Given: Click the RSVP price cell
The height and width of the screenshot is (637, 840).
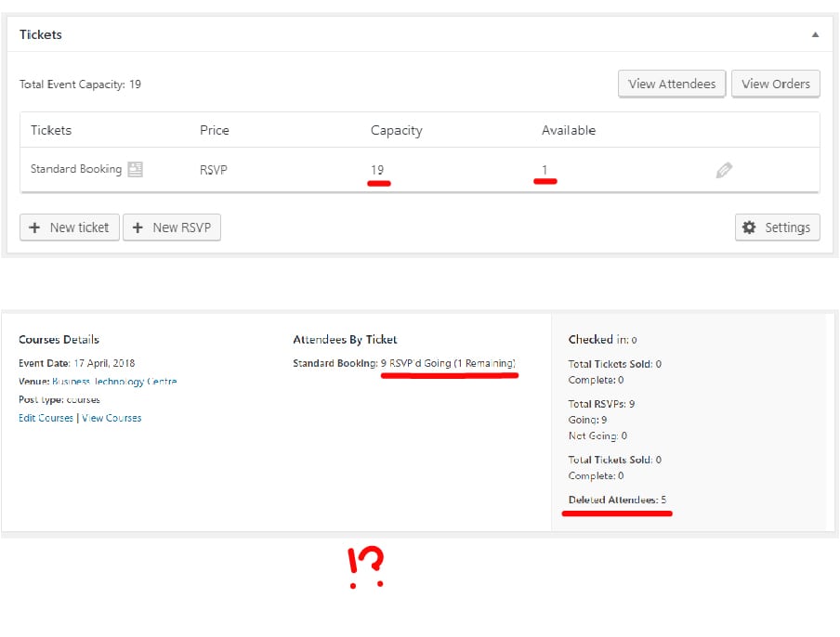Looking at the screenshot, I should [x=214, y=170].
